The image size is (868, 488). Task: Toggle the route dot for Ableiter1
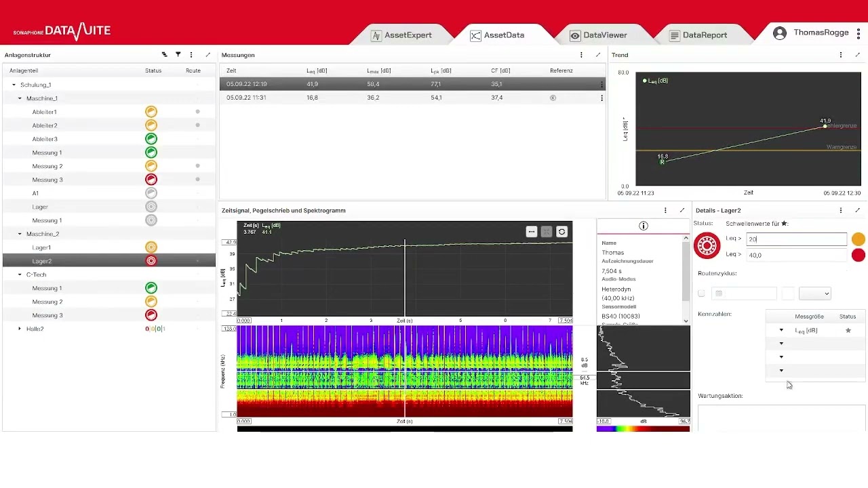point(197,111)
